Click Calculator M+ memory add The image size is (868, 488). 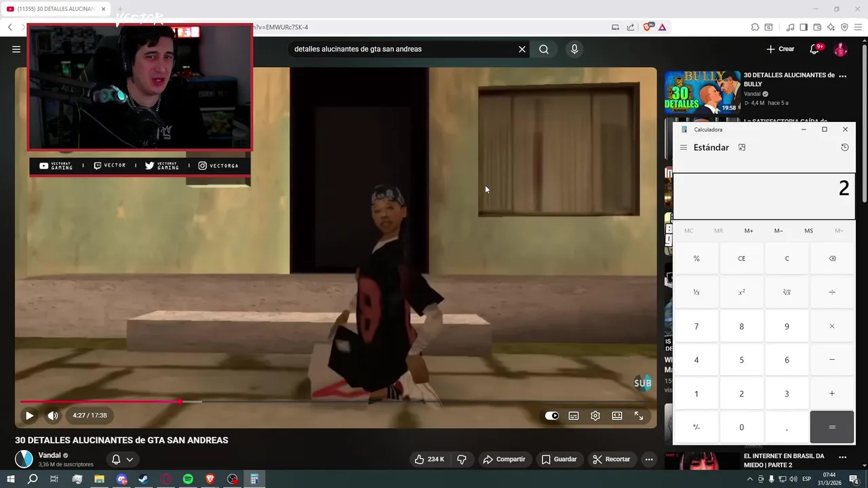tap(749, 231)
